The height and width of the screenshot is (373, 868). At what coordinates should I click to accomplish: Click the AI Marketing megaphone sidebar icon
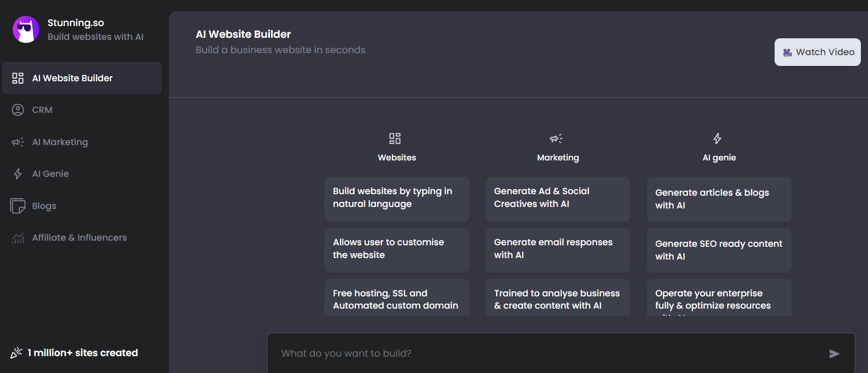click(18, 142)
